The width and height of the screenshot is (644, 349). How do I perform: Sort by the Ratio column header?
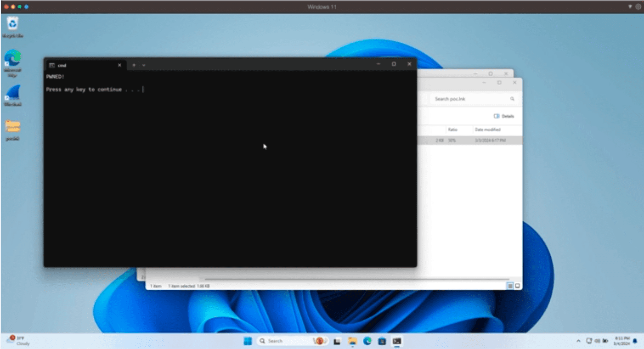coord(452,129)
